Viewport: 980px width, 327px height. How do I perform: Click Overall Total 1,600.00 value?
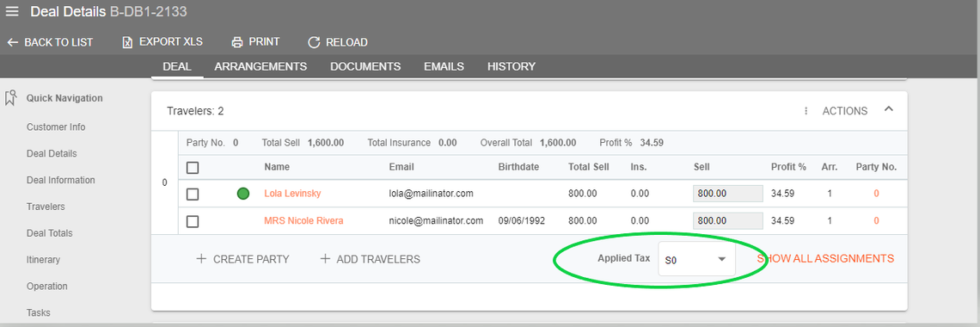click(558, 143)
